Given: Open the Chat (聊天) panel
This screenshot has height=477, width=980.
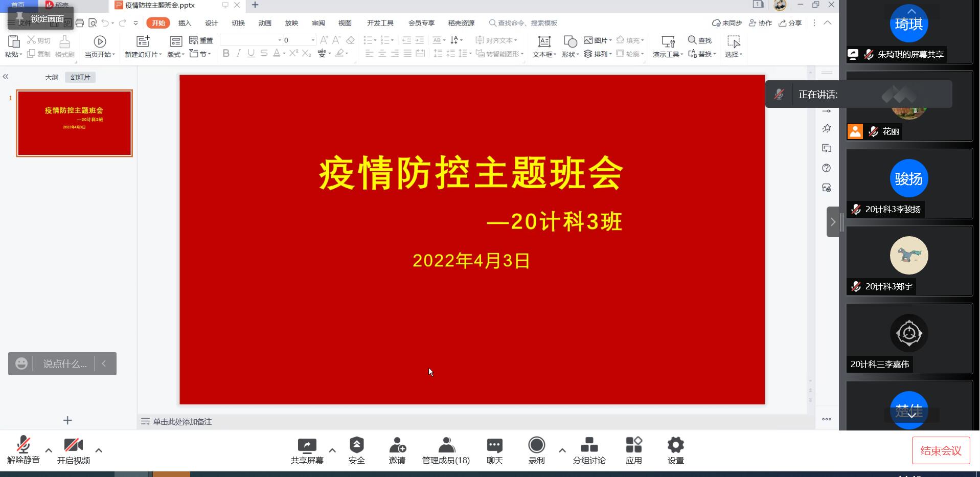Looking at the screenshot, I should (x=494, y=450).
